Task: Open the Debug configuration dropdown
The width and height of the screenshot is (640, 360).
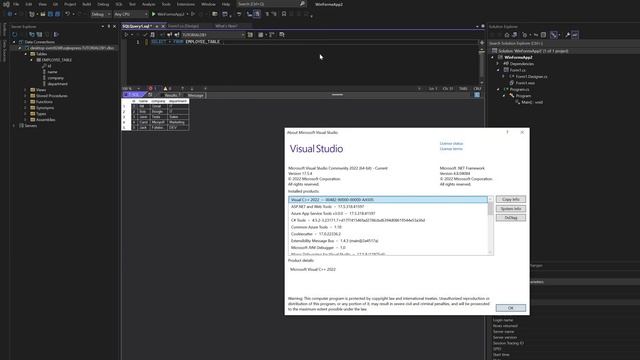Action: point(100,14)
